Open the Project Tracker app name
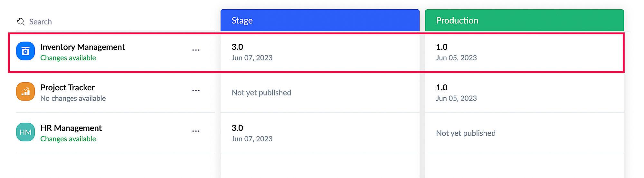644x178 pixels. (67, 87)
